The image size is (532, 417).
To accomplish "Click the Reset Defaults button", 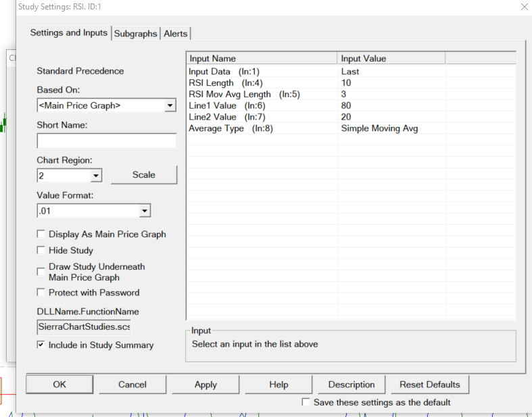I will click(430, 385).
